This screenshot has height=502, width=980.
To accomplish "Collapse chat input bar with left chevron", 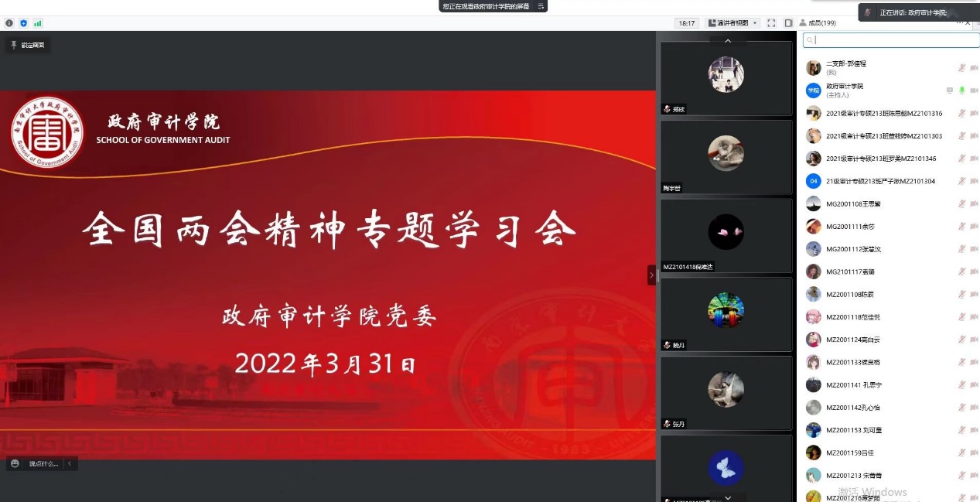I will click(70, 463).
